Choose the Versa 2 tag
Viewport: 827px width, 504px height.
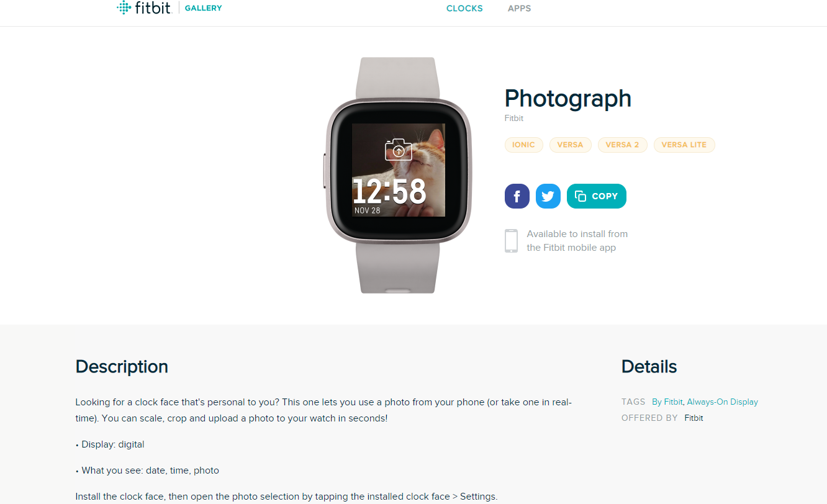[622, 145]
